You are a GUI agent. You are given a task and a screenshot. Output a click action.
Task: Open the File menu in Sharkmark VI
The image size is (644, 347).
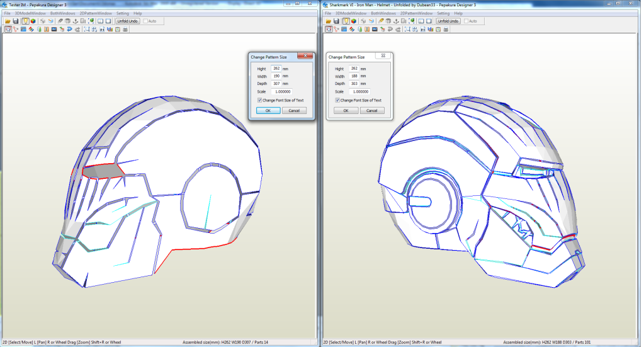point(328,13)
